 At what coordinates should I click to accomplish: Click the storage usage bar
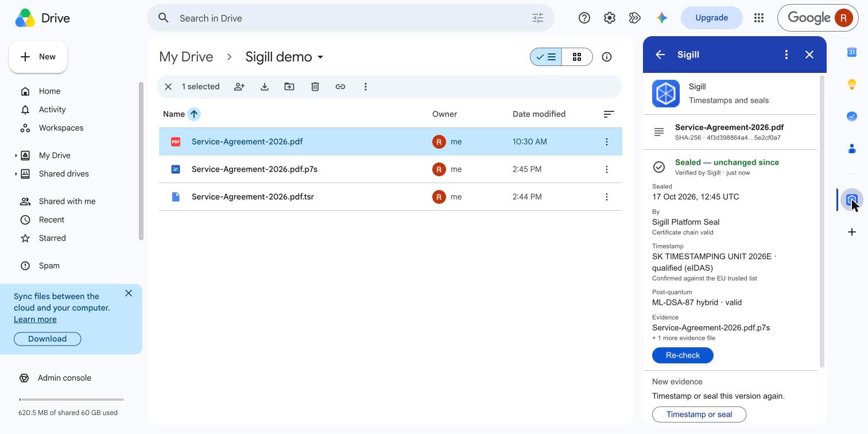[x=72, y=400]
